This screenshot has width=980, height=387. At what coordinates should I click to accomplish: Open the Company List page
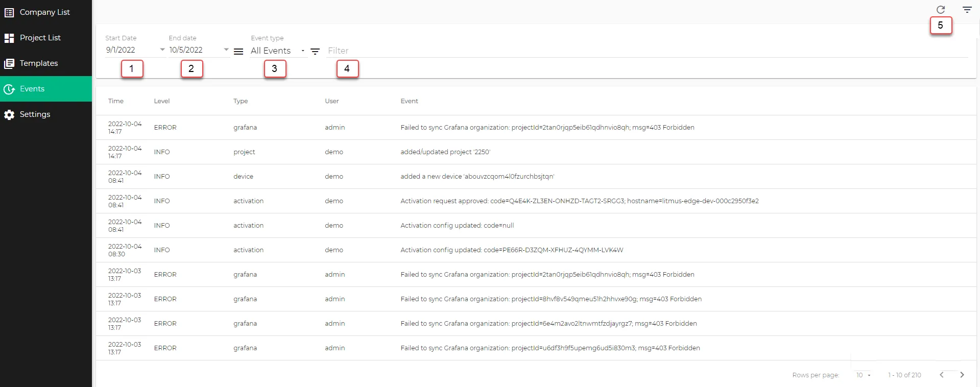coord(46,12)
